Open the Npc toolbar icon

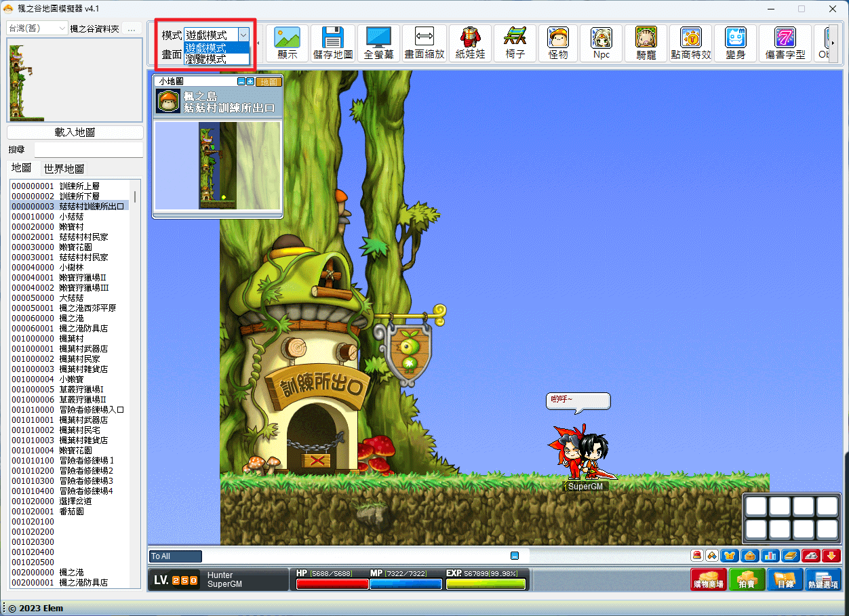(601, 43)
